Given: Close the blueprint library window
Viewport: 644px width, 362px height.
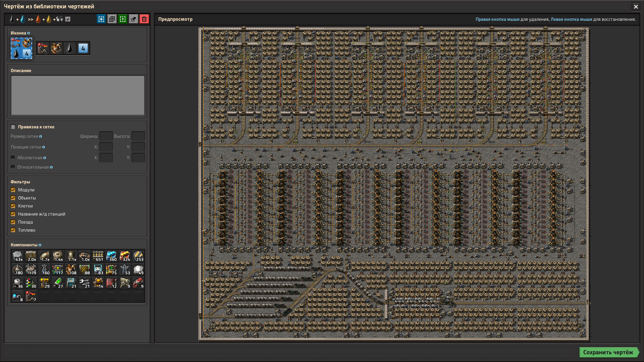Looking at the screenshot, I should click(x=636, y=6).
